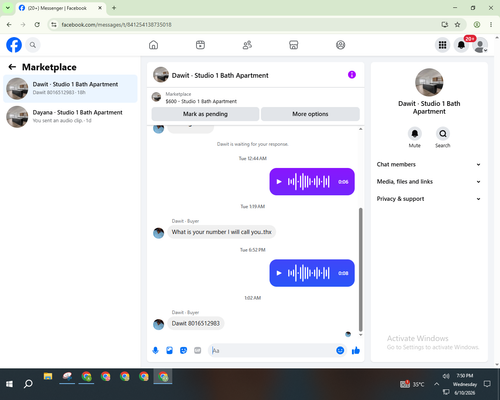Play the 0:06 purple audio clip
This screenshot has height=400, width=500.
coord(279,182)
